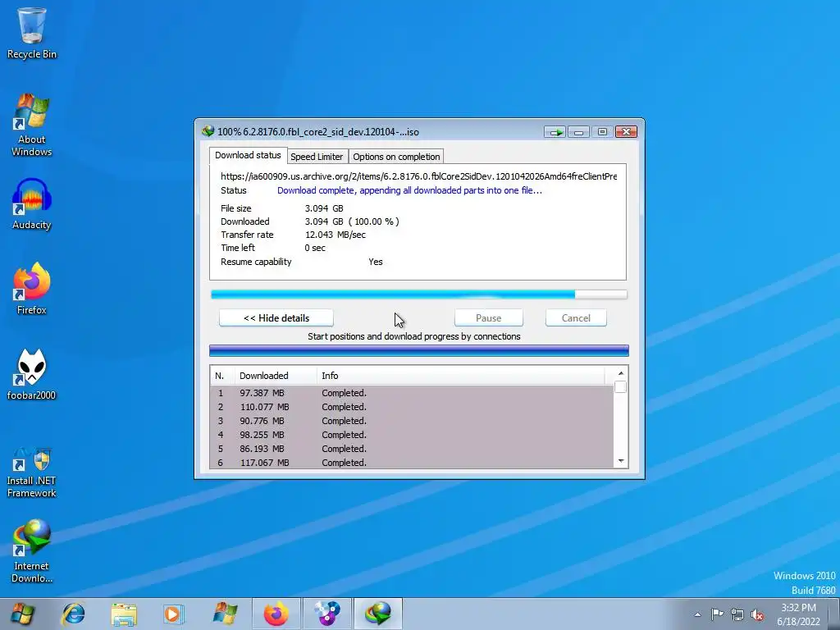The height and width of the screenshot is (630, 840).
Task: Close the IDM download window
Action: click(626, 132)
